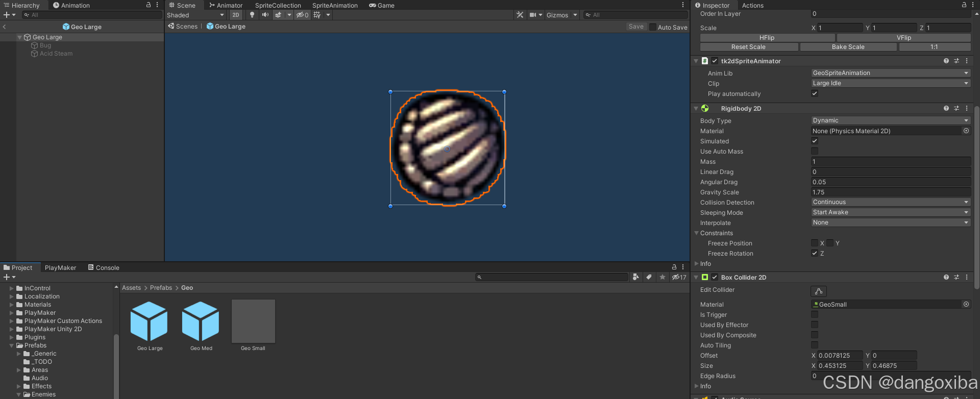
Task: Switch to the SpriteAnimation tab
Action: point(335,5)
